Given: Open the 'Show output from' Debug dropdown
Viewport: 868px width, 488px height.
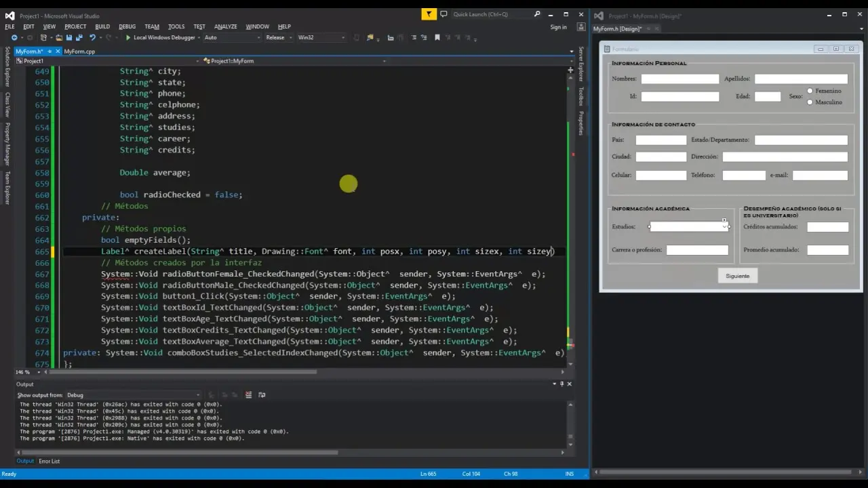Looking at the screenshot, I should click(x=132, y=395).
